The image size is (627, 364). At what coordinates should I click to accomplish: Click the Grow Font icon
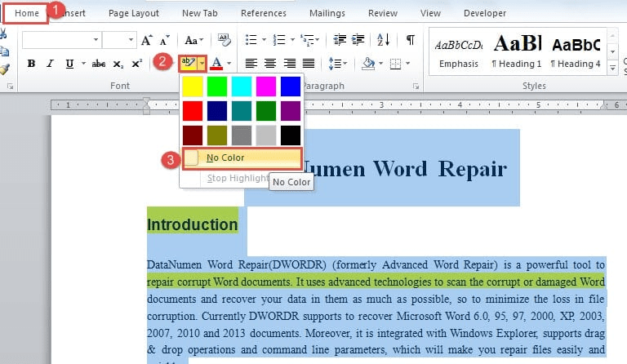(146, 40)
